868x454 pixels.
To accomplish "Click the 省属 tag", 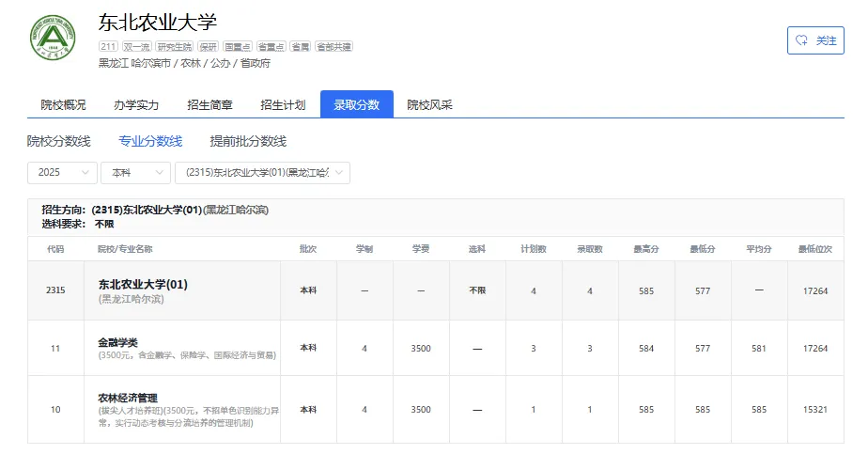I will [300, 46].
